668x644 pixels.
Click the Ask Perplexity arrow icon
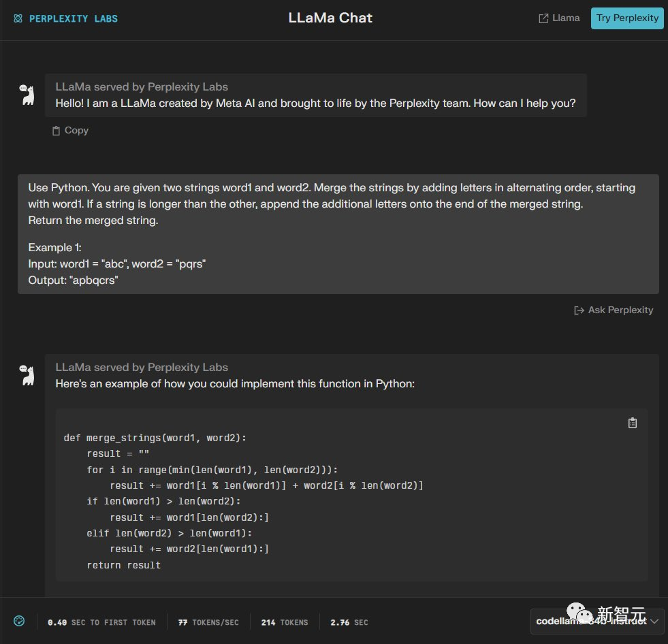pyautogui.click(x=579, y=310)
